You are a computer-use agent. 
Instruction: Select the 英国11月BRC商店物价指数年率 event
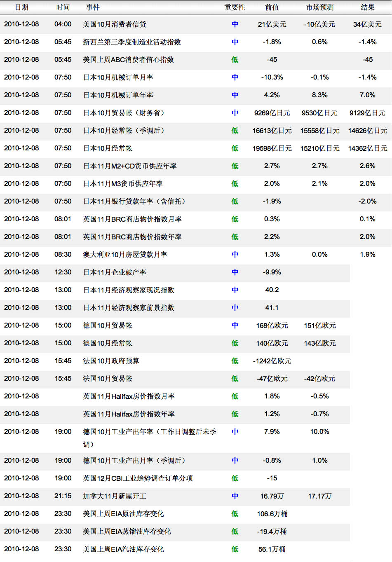click(132, 237)
